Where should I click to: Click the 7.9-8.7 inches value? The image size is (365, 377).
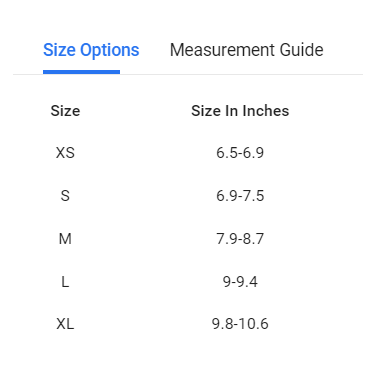(x=240, y=239)
